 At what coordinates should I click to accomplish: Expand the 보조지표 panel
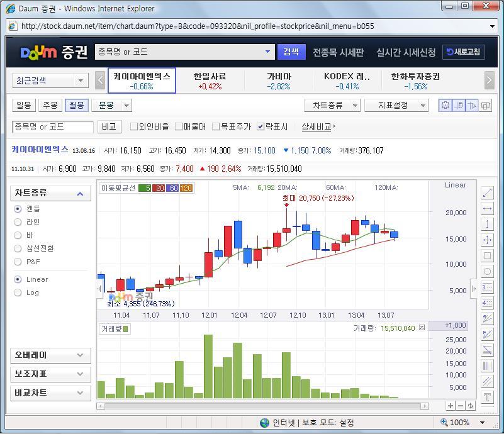(x=50, y=374)
